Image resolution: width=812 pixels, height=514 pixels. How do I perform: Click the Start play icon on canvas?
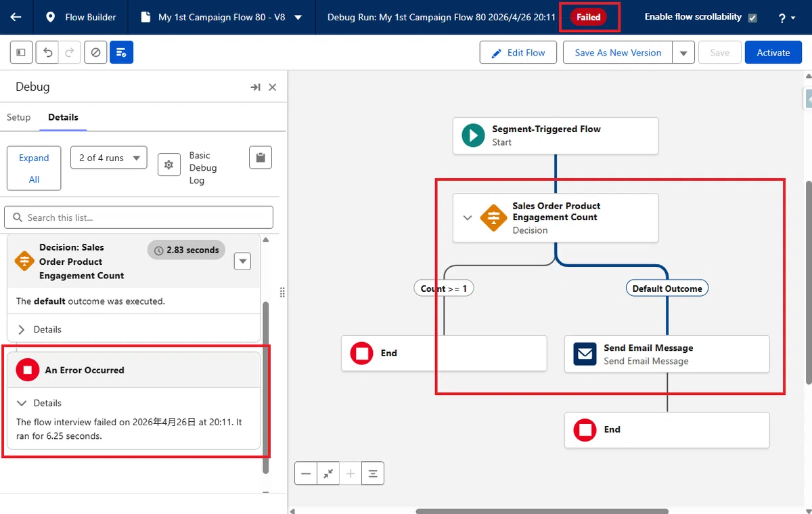pyautogui.click(x=474, y=135)
